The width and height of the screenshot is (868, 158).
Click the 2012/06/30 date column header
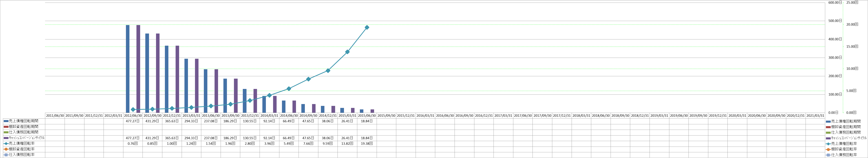pos(133,116)
